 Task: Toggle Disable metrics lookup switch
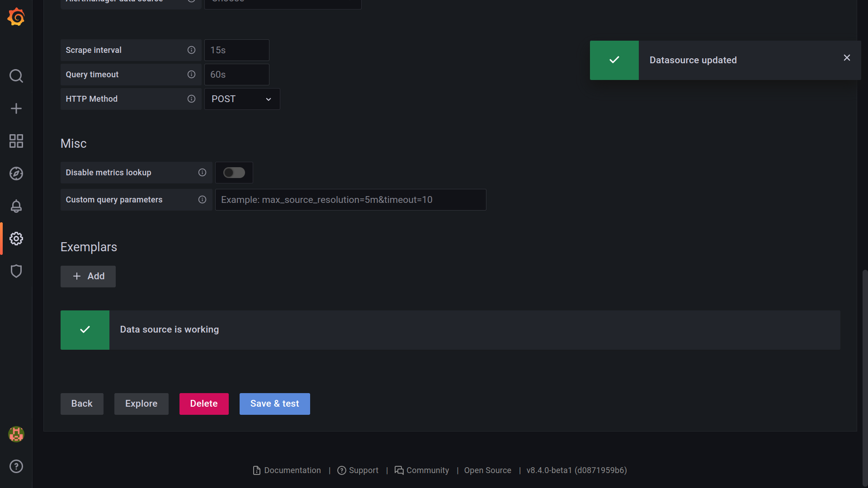[x=234, y=173]
